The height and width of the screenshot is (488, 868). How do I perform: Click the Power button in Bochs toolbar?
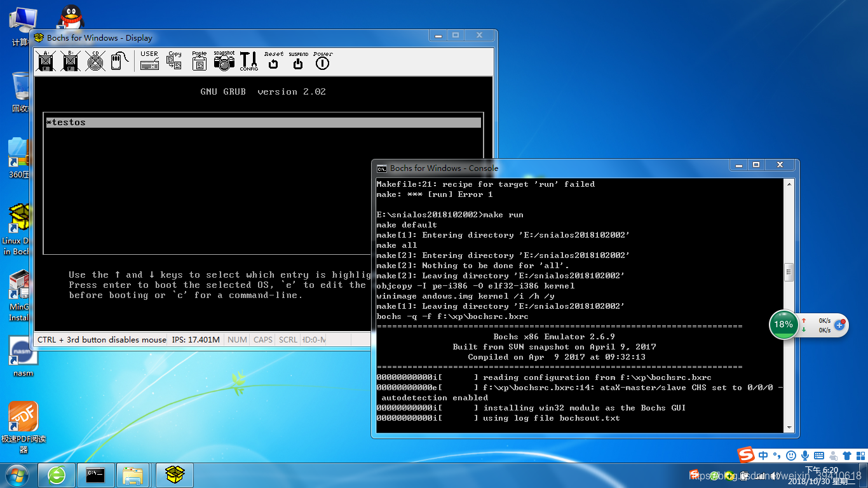(x=322, y=61)
